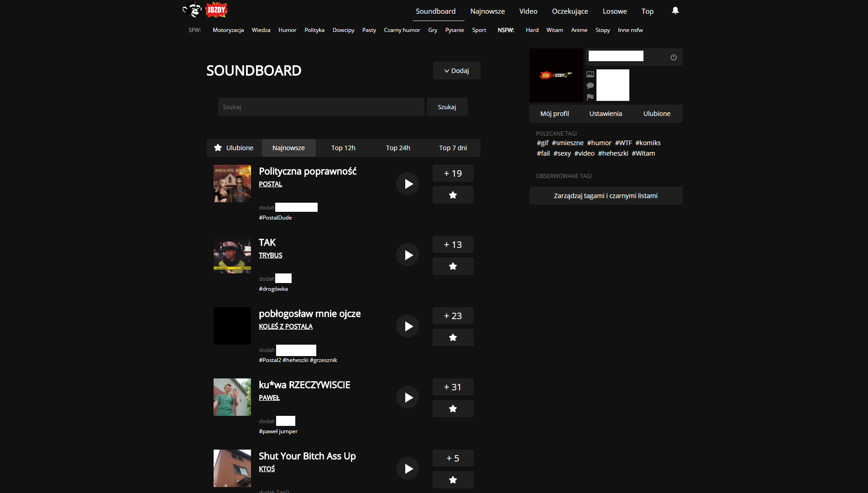Open the Anime category
The width and height of the screenshot is (868, 493).
click(579, 30)
